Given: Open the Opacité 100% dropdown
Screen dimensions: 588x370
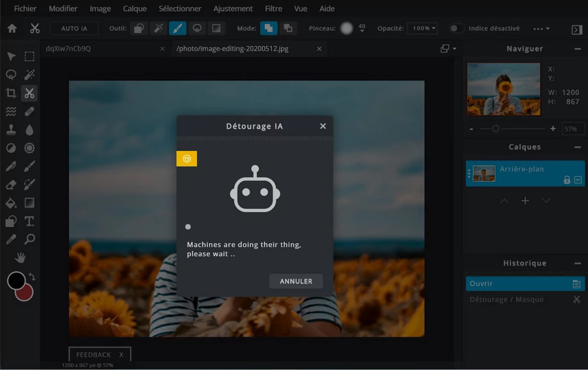Looking at the screenshot, I should coord(422,28).
